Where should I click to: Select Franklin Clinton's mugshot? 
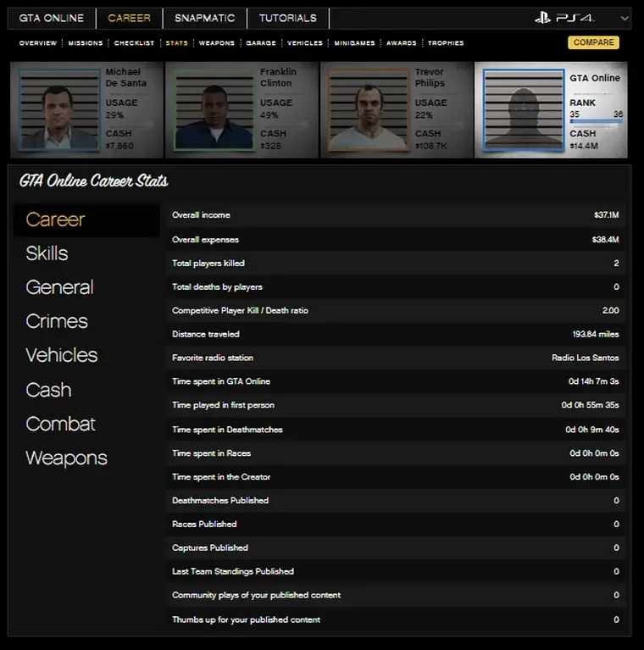(214, 110)
